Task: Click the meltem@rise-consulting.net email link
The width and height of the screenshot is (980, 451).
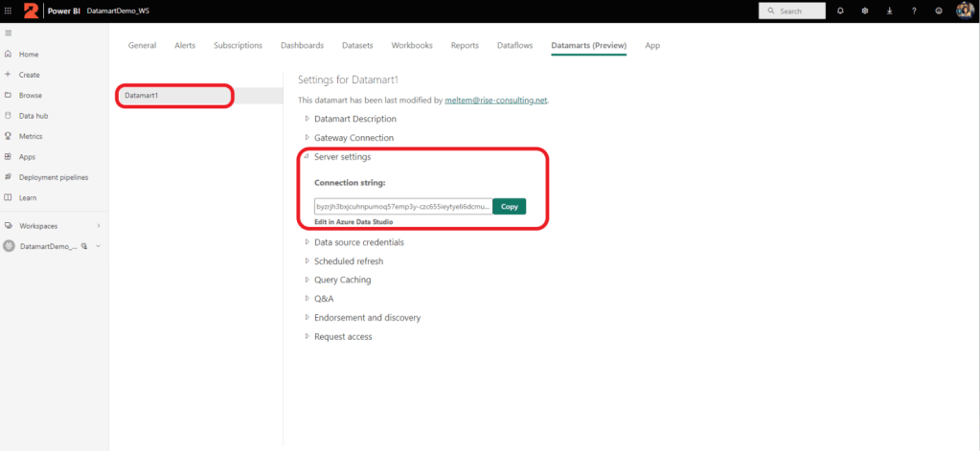Action: pyautogui.click(x=495, y=101)
